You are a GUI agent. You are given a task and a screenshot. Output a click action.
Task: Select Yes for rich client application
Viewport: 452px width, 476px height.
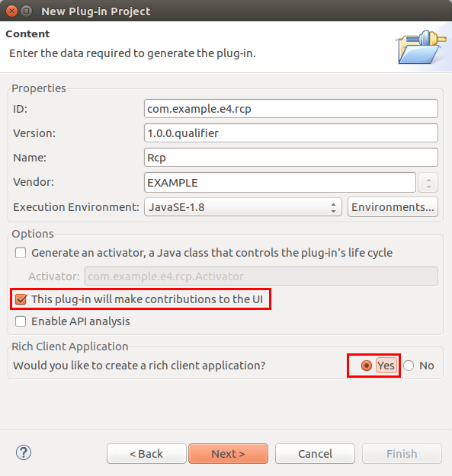(367, 366)
